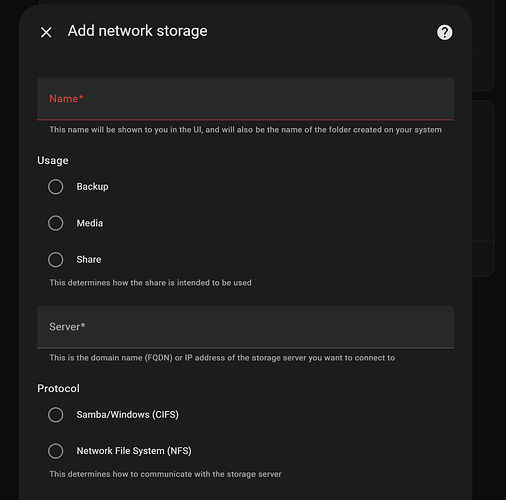Focus the Name input field
506x500 pixels.
[245, 99]
